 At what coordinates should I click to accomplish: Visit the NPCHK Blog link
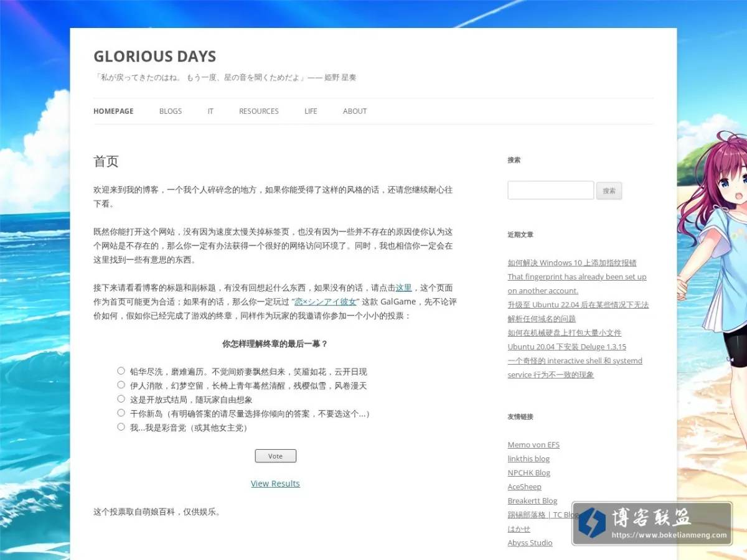pos(529,473)
